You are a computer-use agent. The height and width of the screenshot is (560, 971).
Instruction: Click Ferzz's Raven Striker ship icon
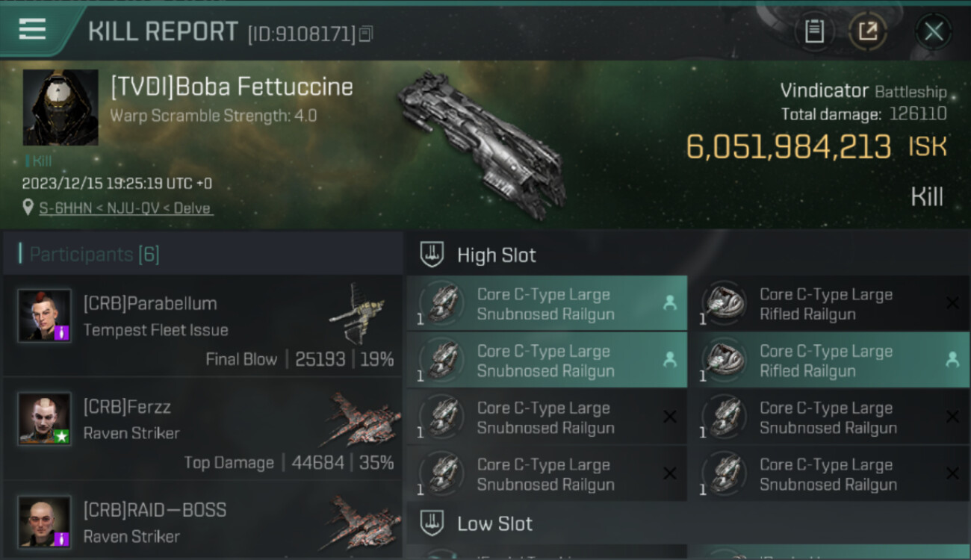pos(364,418)
